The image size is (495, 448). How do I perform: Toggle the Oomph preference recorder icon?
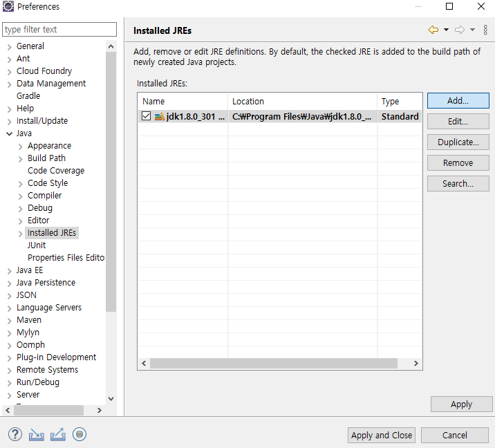click(x=80, y=434)
